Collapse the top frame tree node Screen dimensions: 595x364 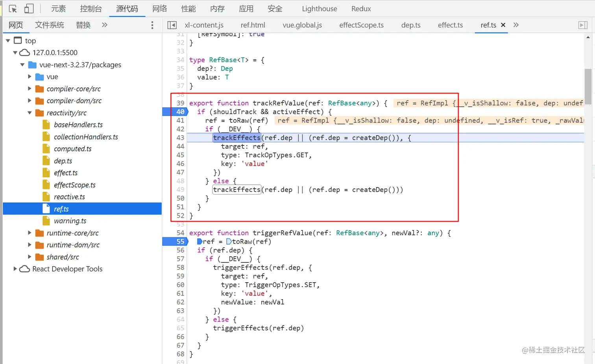pyautogui.click(x=8, y=40)
